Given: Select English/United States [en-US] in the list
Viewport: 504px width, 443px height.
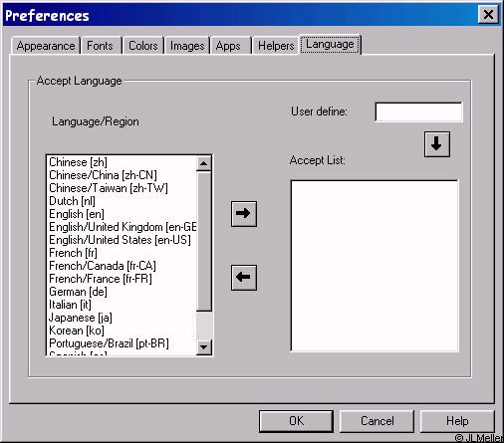Looking at the screenshot, I should [120, 240].
